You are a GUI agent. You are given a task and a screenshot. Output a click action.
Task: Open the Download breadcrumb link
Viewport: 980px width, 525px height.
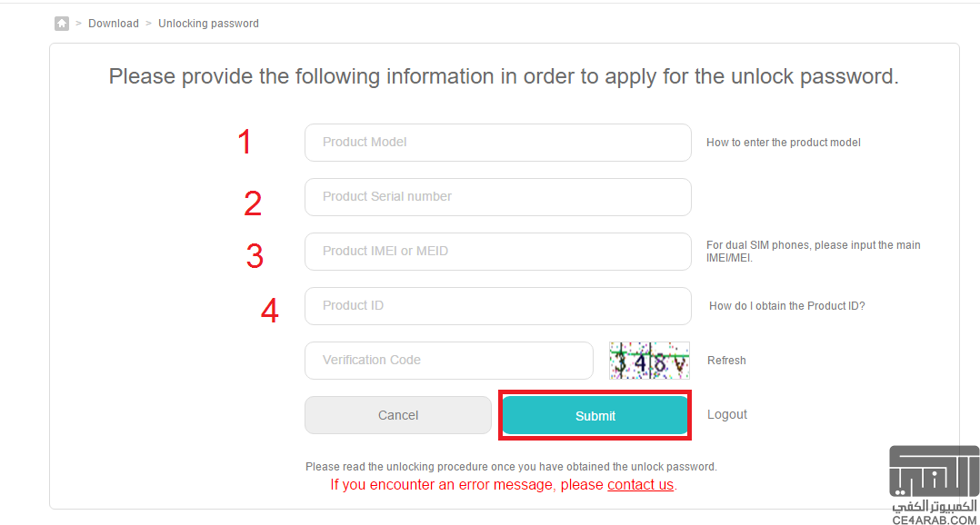coord(113,24)
